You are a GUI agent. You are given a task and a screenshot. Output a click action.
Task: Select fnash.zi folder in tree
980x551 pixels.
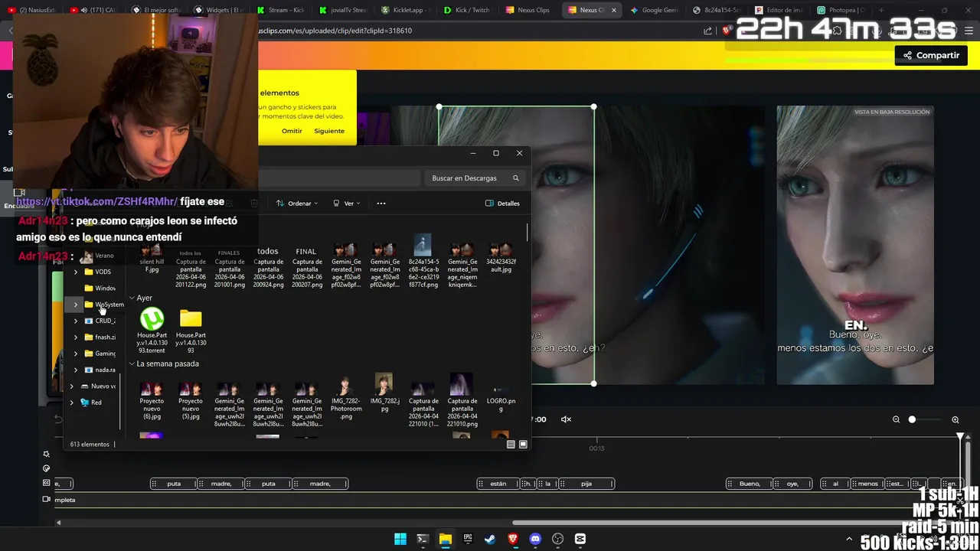[100, 337]
